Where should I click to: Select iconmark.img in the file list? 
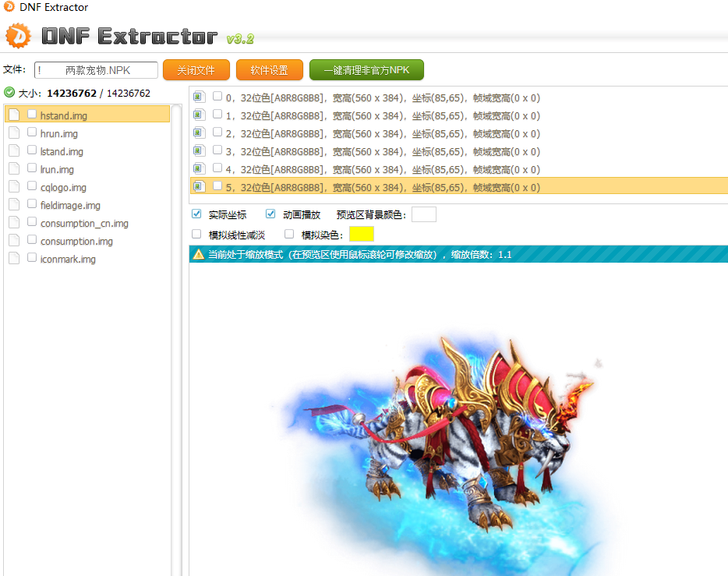[68, 259]
